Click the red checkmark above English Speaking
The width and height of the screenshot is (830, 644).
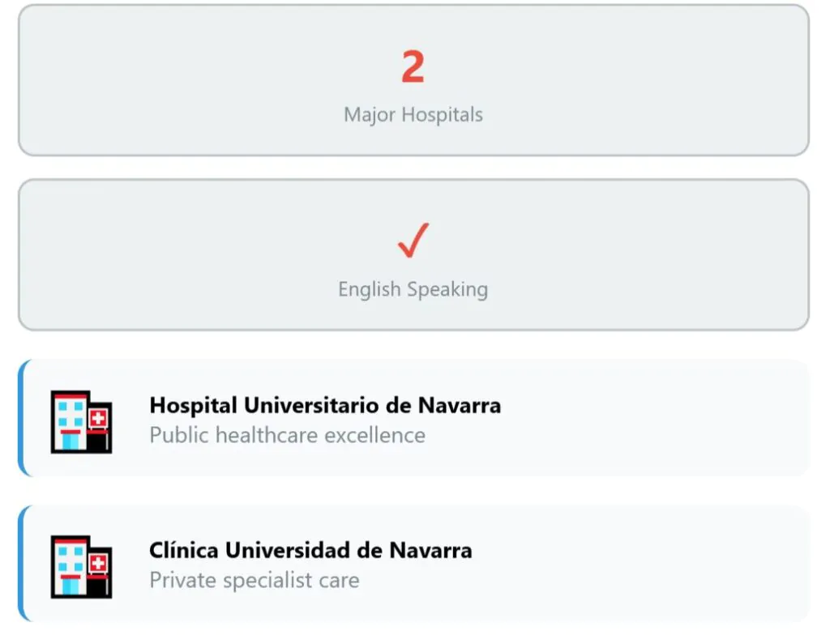coord(413,240)
